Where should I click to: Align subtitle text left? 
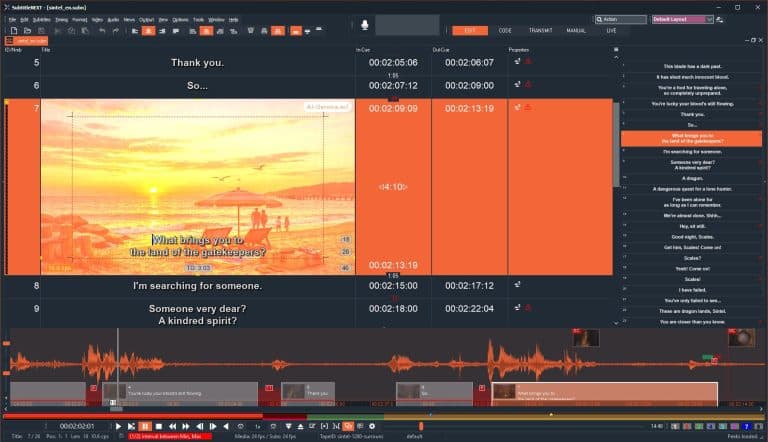point(135,31)
